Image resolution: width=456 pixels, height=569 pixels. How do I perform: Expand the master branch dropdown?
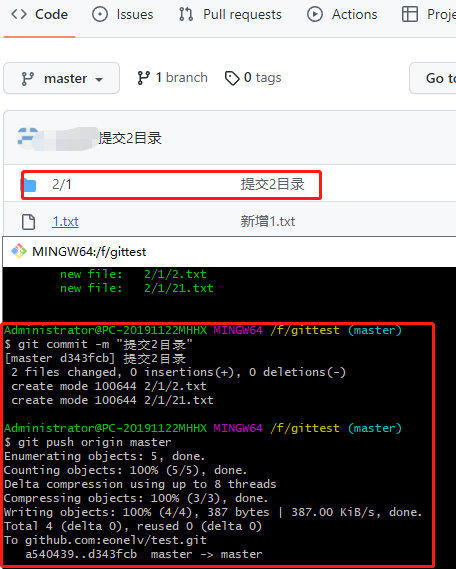tap(61, 78)
